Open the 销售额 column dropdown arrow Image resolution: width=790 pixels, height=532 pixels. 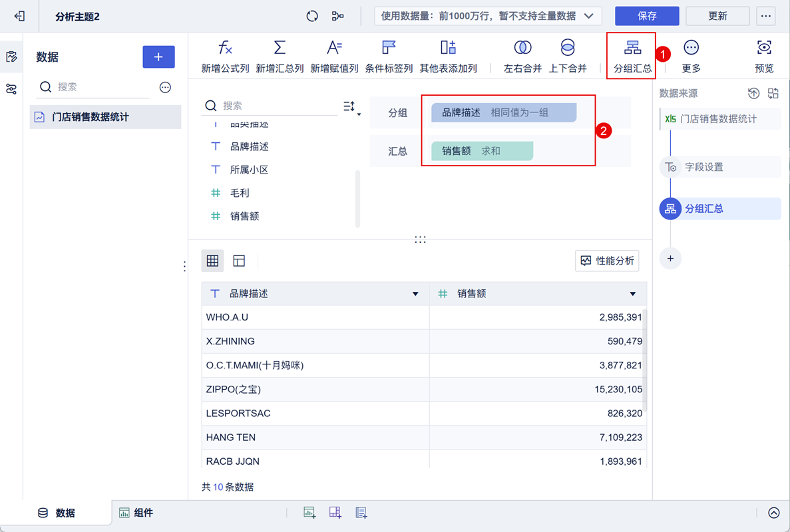[632, 293]
